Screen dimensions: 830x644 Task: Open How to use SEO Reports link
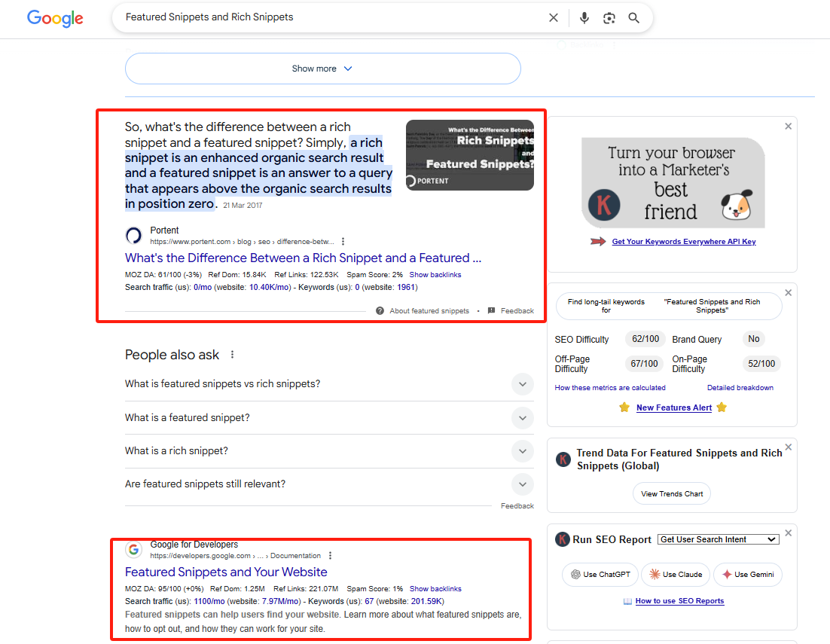click(x=679, y=601)
